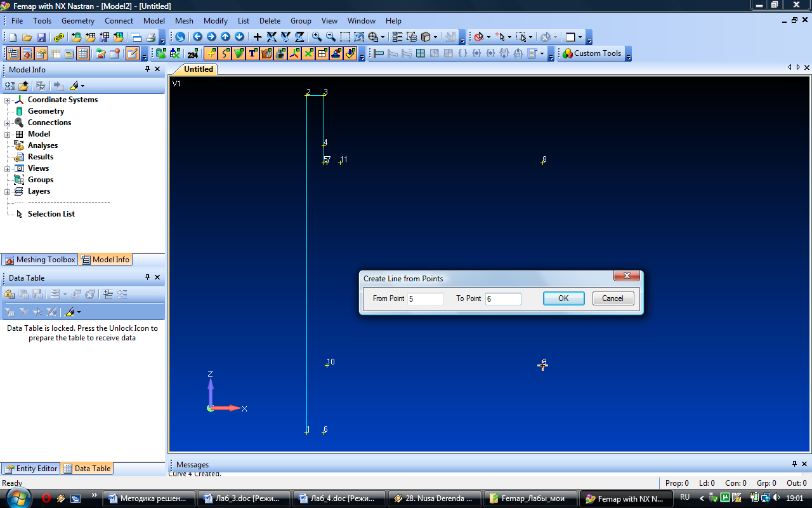
Task: Toggle the Meshing Toolbox pane toolbar icon
Action: point(27,54)
